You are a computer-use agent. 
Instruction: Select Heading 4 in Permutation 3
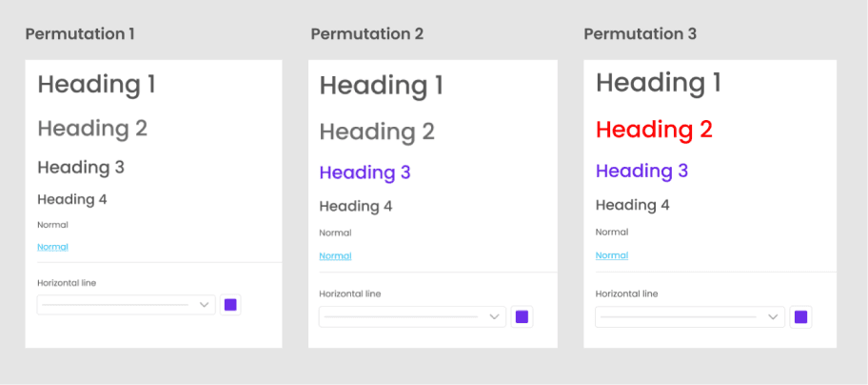632,206
